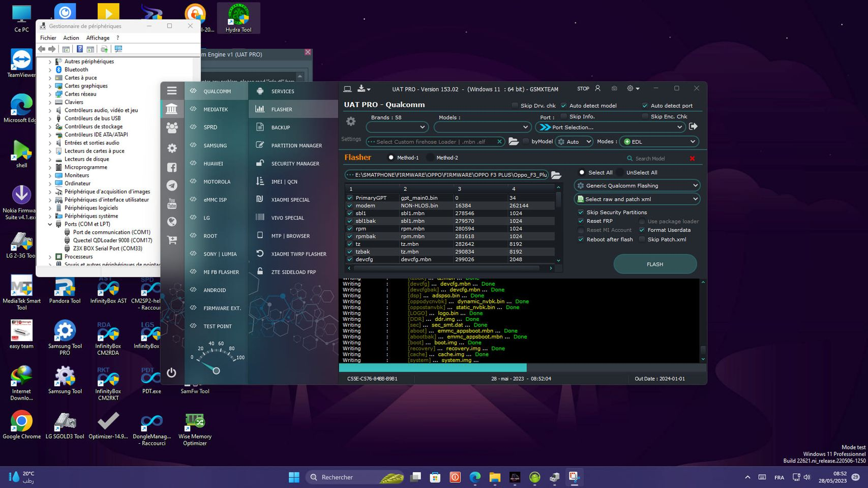Open the Models dropdown
Screen dimensions: 868x488
pos(483,127)
